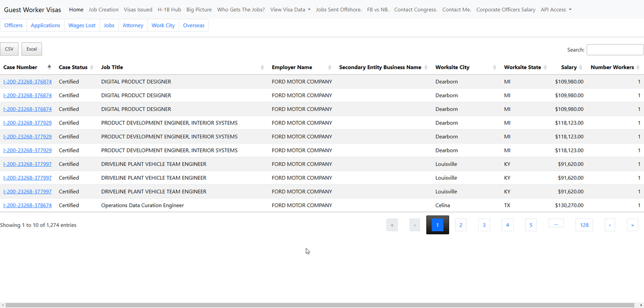Open Contact Me page

(457, 10)
